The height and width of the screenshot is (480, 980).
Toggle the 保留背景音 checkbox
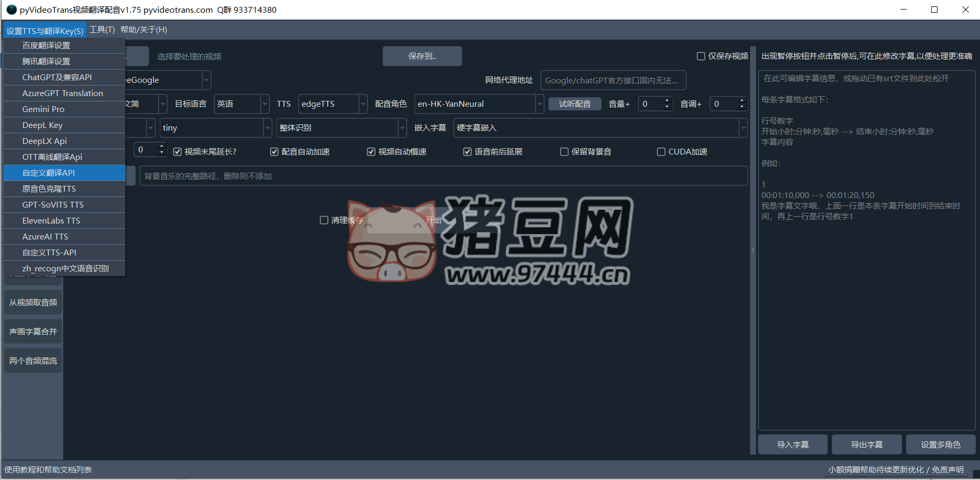click(x=564, y=152)
